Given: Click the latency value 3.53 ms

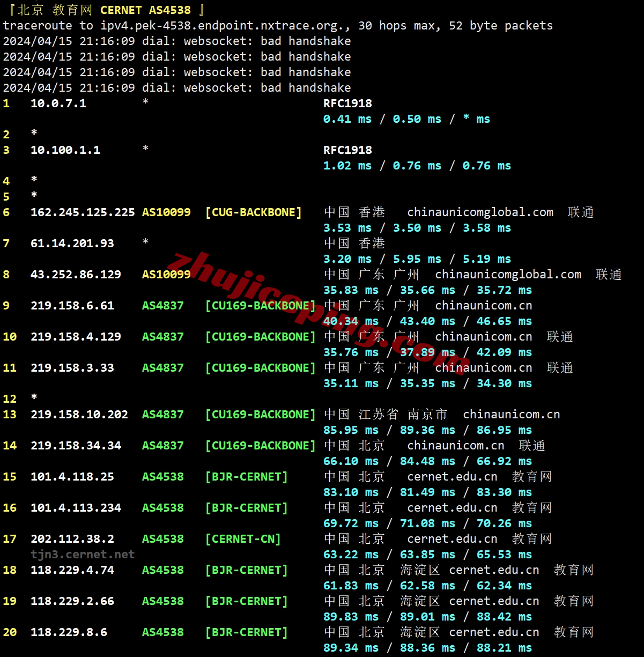Looking at the screenshot, I should [x=347, y=228].
